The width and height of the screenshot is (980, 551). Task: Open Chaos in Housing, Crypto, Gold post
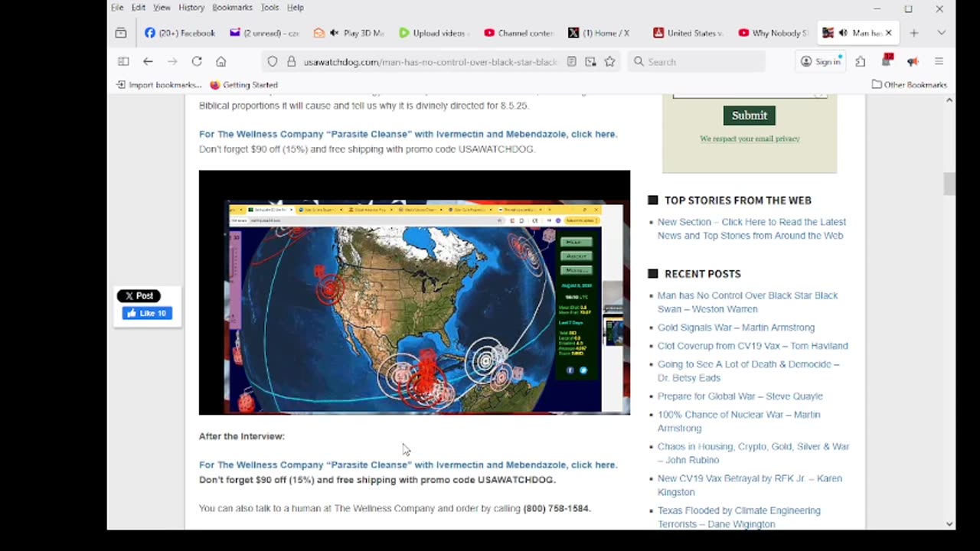coord(753,453)
